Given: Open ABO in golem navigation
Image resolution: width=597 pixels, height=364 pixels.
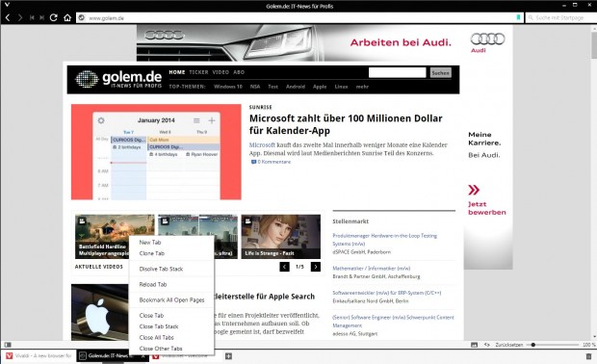Looking at the screenshot, I should click(239, 72).
